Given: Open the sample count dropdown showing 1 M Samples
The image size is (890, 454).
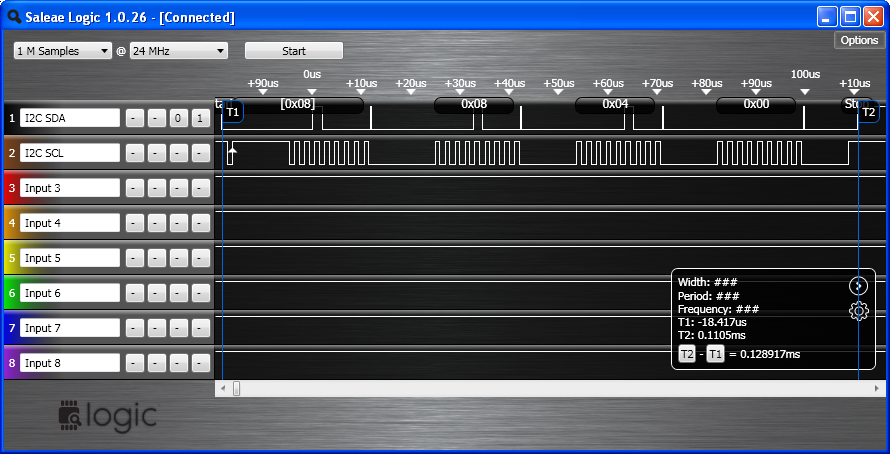Looking at the screenshot, I should click(x=62, y=51).
